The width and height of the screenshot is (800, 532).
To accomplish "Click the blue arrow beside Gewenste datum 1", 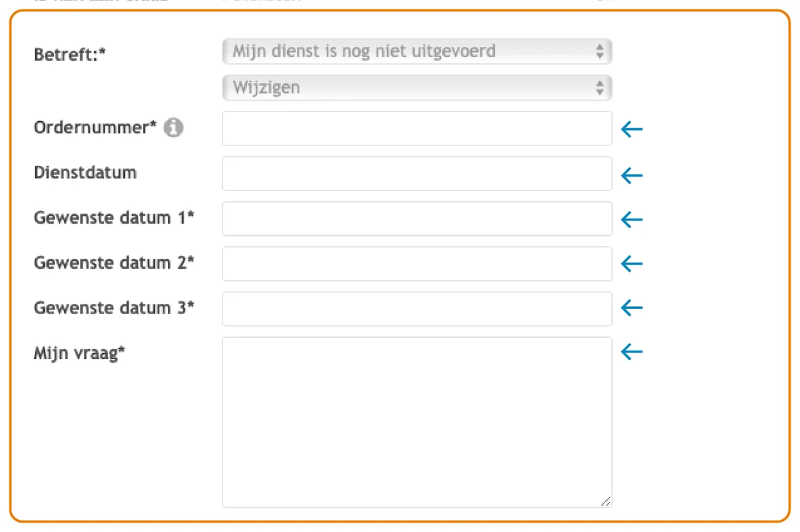I will (x=631, y=220).
